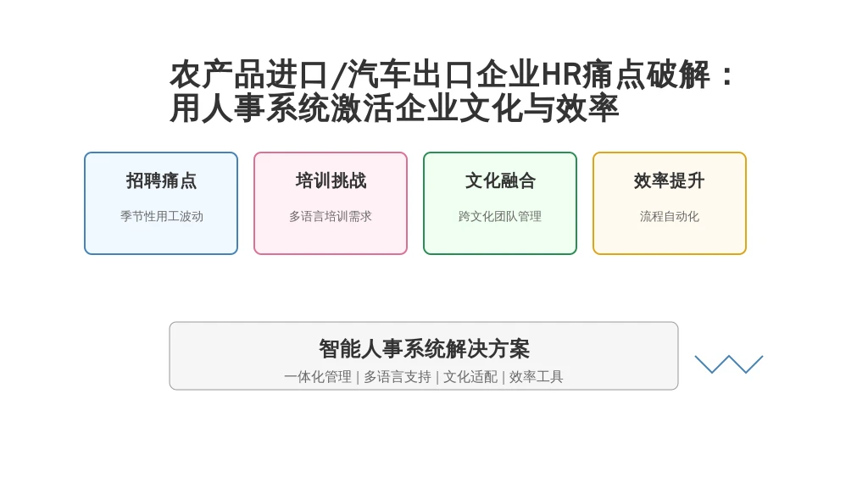Screen dimensions: 868x488
Task: Click the title line about 农产品进口/汽车出口企业HR痛点破解
Action: [x=453, y=75]
